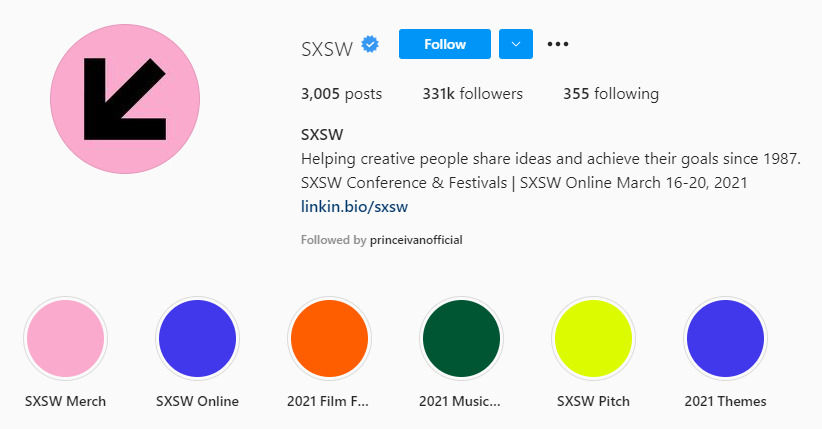
Task: Click the SXSW arrow profile picture
Action: pos(125,99)
